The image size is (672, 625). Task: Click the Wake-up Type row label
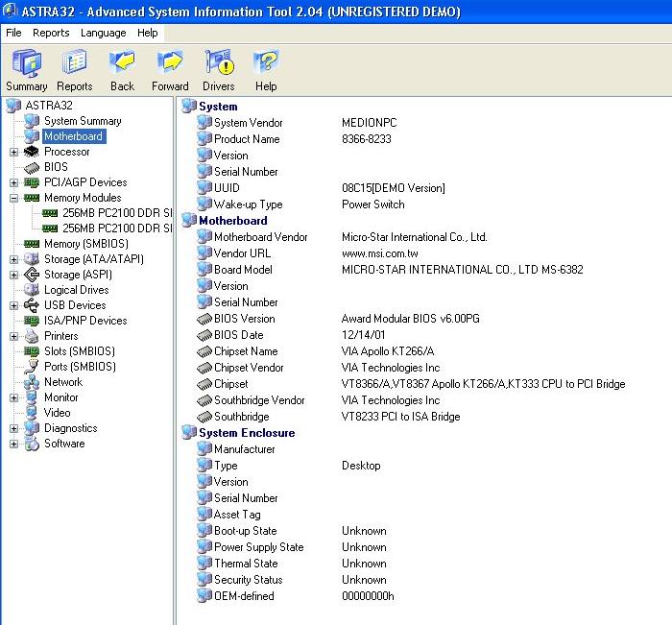248,204
